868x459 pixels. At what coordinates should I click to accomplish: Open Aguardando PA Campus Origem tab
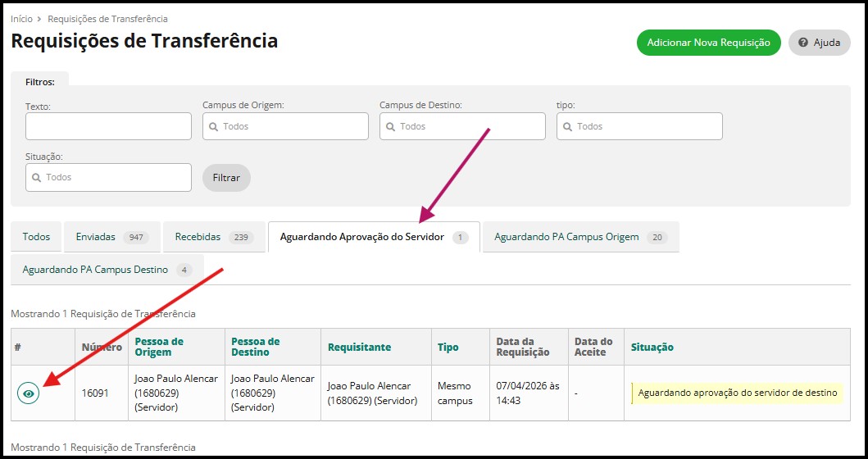click(579, 237)
